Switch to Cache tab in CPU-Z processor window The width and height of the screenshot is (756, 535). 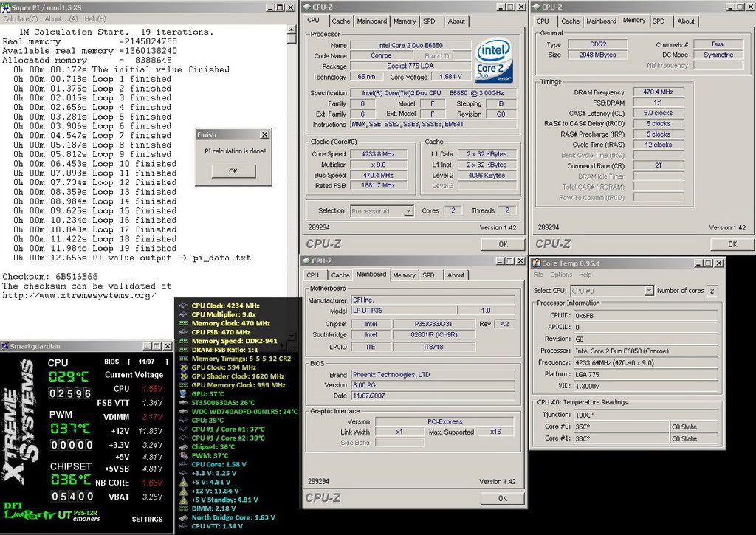pyautogui.click(x=341, y=21)
